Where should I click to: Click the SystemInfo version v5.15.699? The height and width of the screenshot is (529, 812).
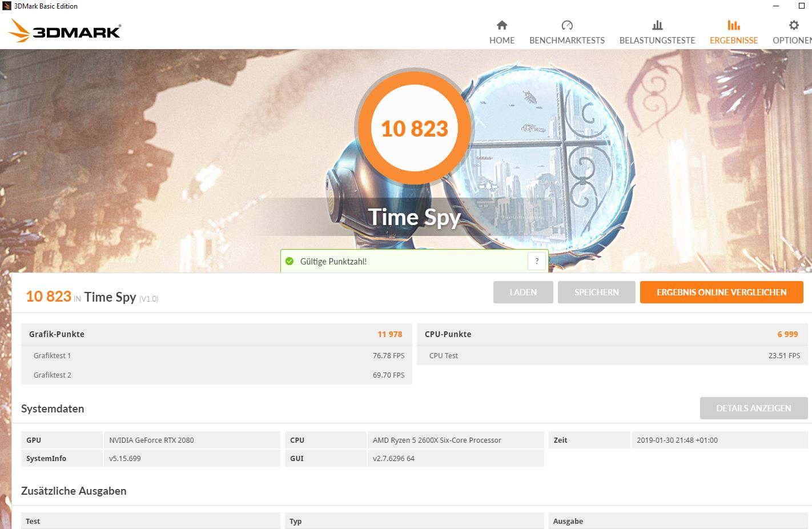[124, 458]
